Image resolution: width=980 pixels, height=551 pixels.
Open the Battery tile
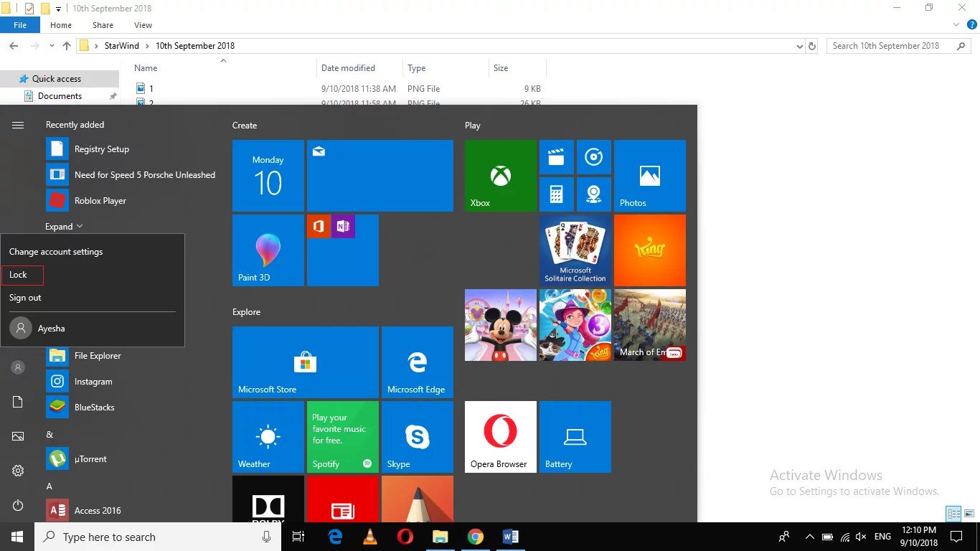(575, 437)
